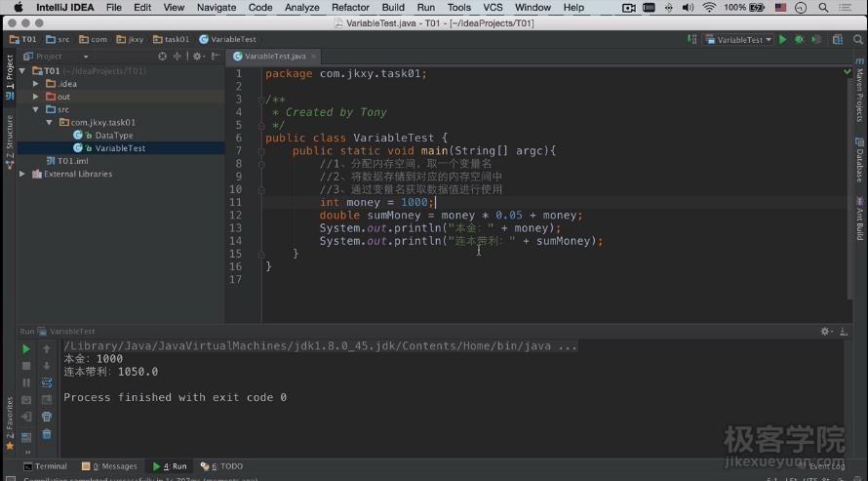Viewport: 868px width, 481px height.
Task: Switch to the Terminal tool window tab
Action: pyautogui.click(x=45, y=466)
